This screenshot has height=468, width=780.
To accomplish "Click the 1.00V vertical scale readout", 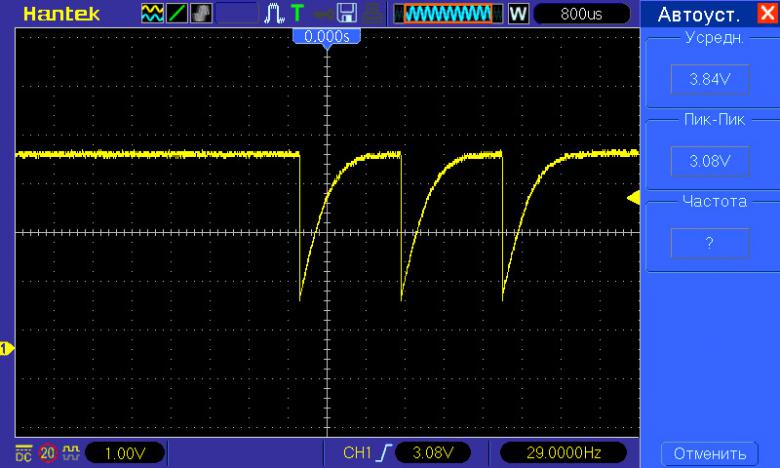I will tap(125, 453).
